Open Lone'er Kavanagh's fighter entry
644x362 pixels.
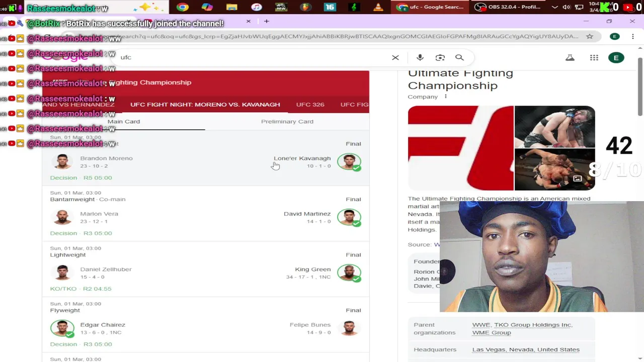[302, 158]
